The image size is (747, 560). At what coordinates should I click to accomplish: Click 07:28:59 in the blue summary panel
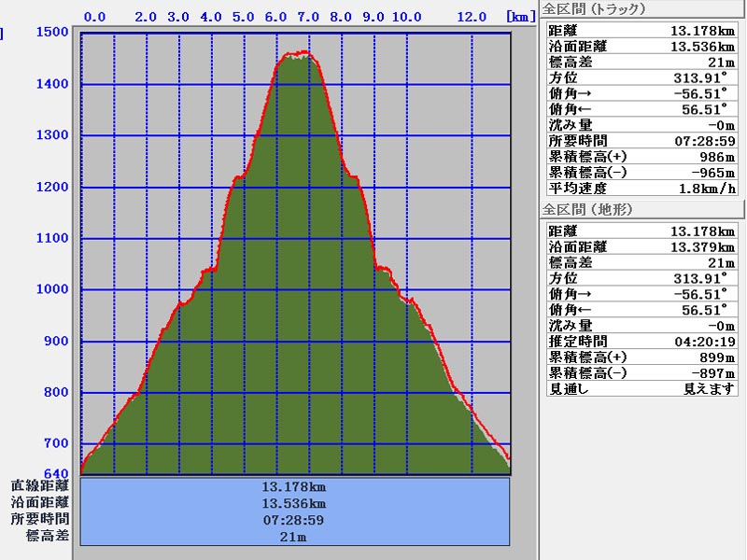click(295, 520)
